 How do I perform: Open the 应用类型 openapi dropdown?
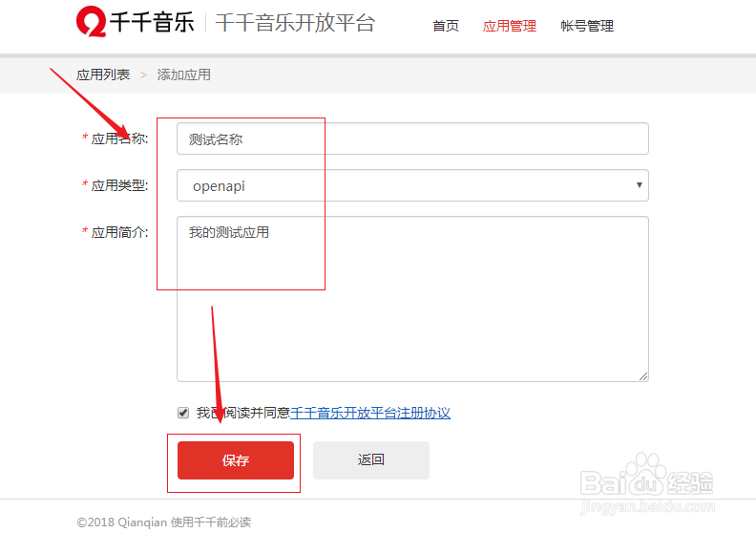[412, 185]
